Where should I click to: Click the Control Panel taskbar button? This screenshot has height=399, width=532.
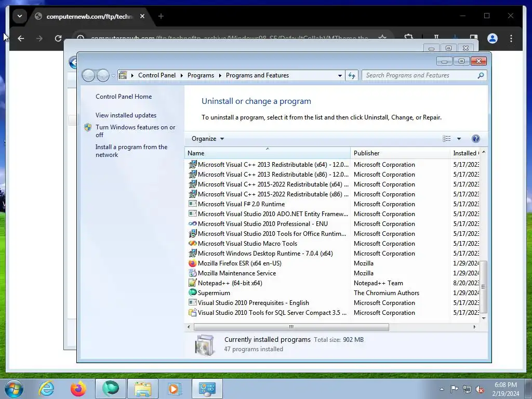[x=207, y=389]
